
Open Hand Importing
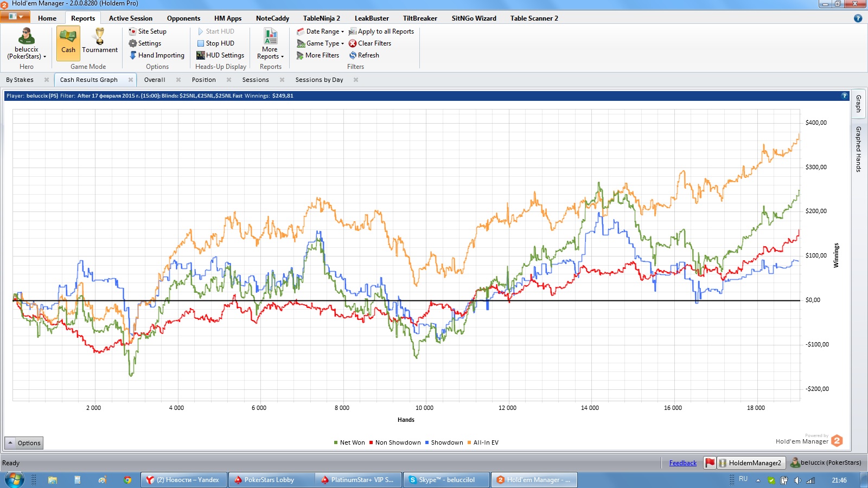(x=157, y=55)
